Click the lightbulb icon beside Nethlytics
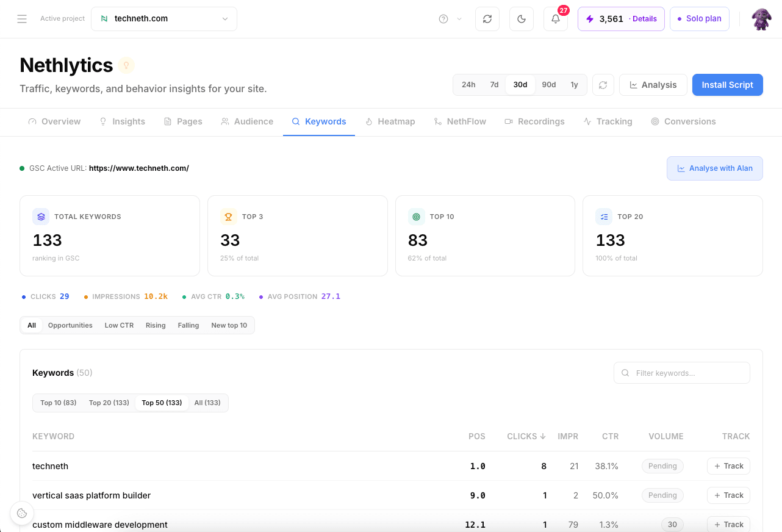The width and height of the screenshot is (782, 532). tap(126, 65)
